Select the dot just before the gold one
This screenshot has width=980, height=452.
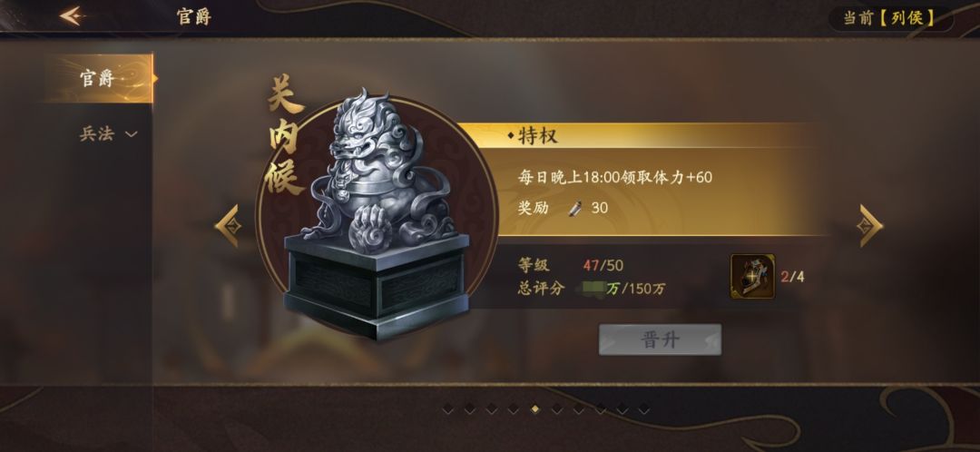[x=513, y=410]
